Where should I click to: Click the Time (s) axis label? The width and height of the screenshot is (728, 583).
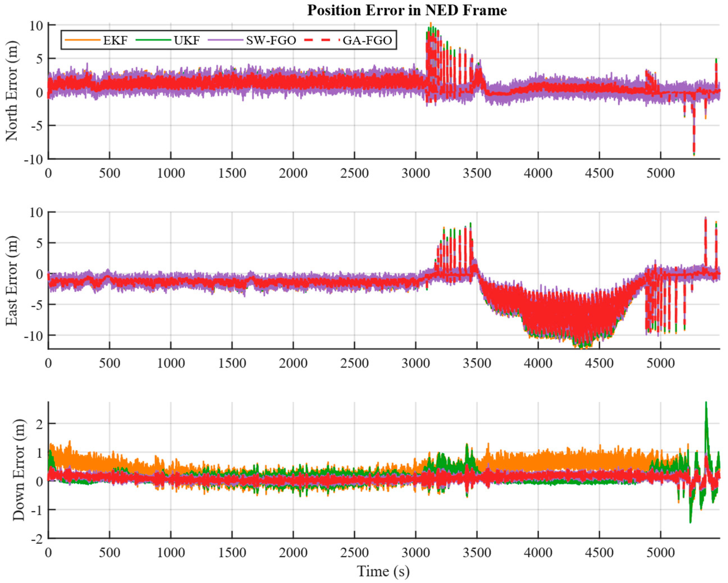[x=383, y=571]
